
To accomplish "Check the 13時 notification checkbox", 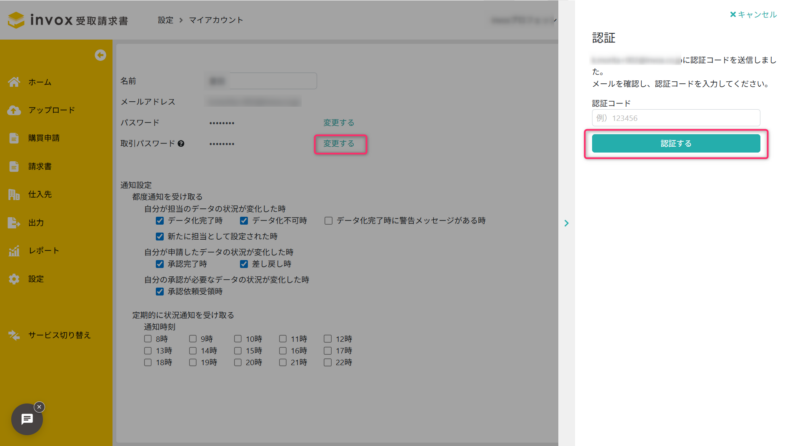I will 148,351.
